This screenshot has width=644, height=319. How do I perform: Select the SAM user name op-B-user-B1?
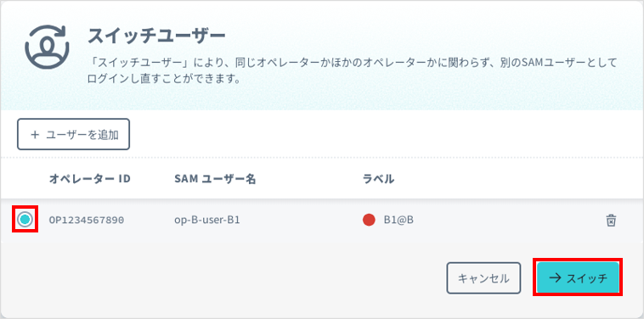tap(207, 221)
